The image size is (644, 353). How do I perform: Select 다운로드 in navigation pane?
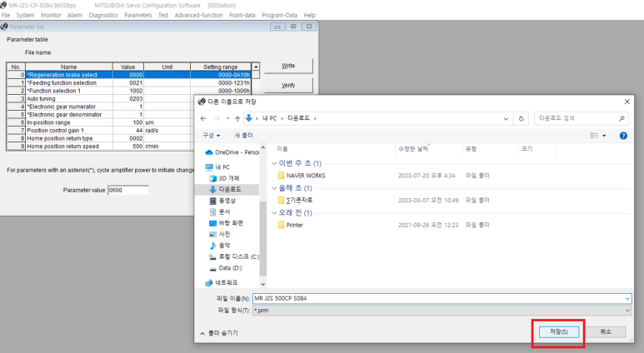(x=226, y=189)
